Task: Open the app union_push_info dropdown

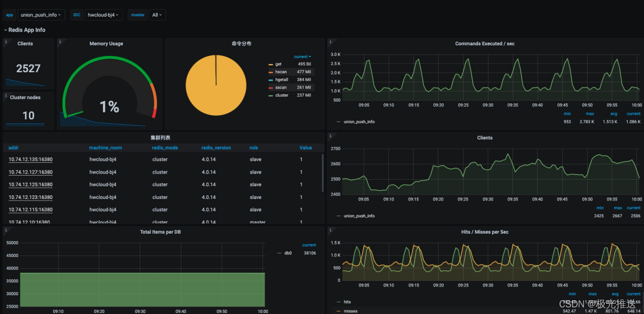Action: pyautogui.click(x=41, y=15)
